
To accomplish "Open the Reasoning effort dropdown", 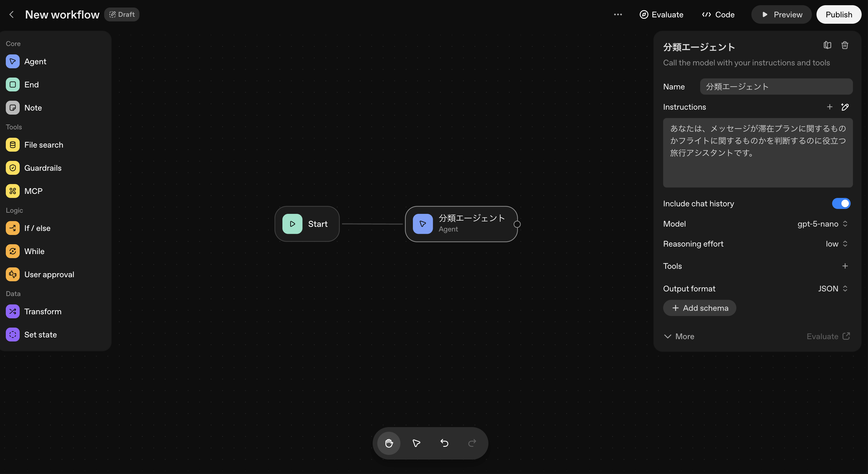I will click(x=836, y=244).
